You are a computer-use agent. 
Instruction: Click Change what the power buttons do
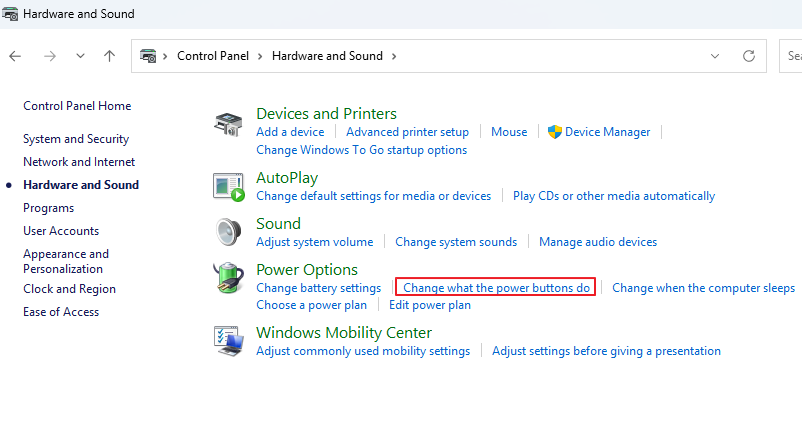(x=496, y=288)
